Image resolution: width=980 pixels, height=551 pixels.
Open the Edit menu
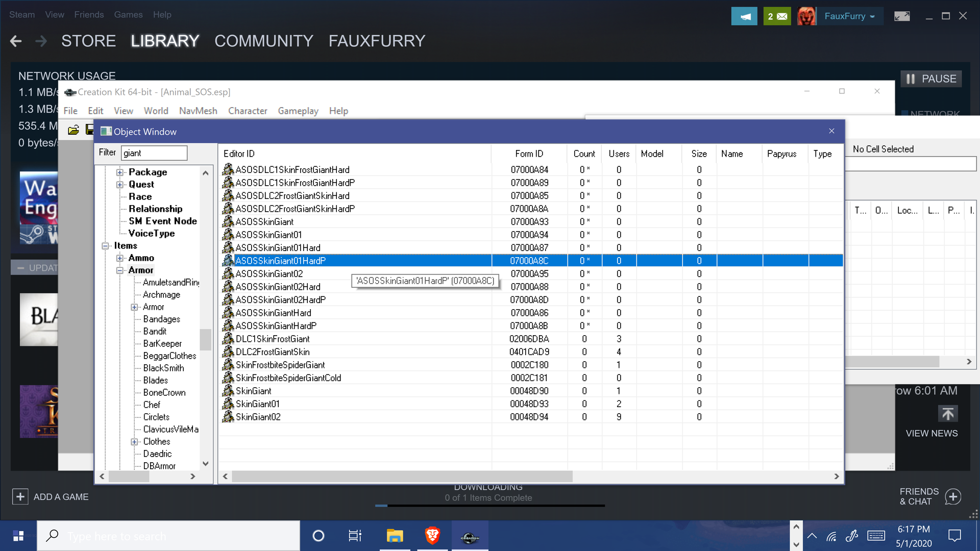point(95,111)
